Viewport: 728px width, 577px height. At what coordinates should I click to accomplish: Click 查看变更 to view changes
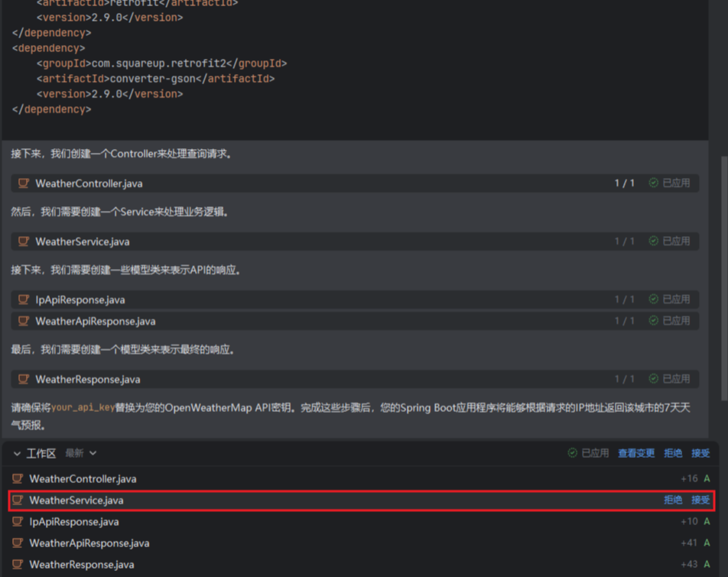click(x=636, y=453)
